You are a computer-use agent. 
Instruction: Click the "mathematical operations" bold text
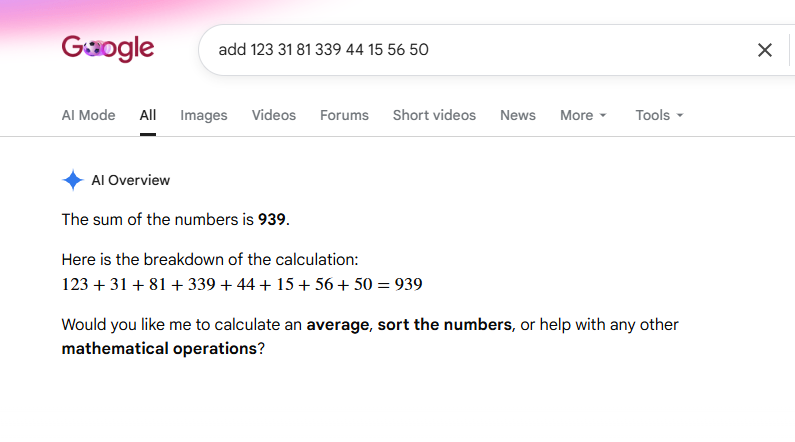pos(159,349)
